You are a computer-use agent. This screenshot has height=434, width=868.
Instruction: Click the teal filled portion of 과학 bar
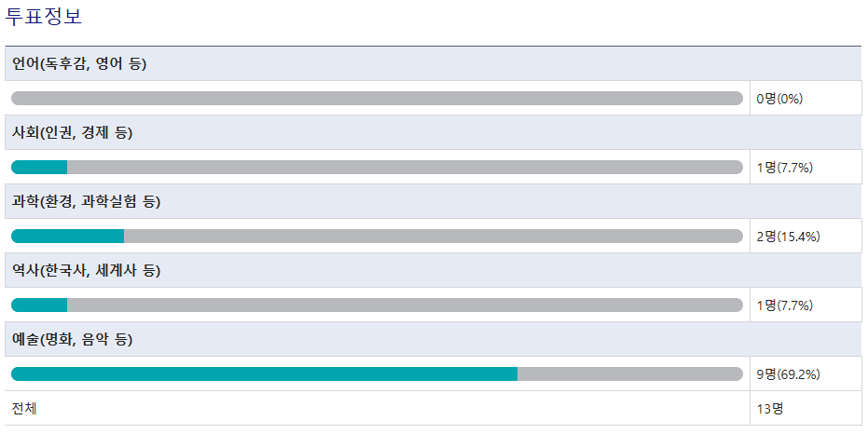coord(67,236)
